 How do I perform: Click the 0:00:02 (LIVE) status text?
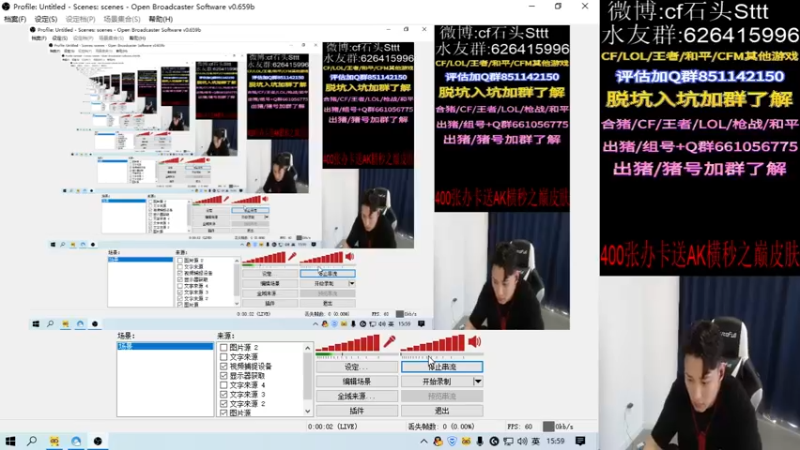click(x=333, y=427)
